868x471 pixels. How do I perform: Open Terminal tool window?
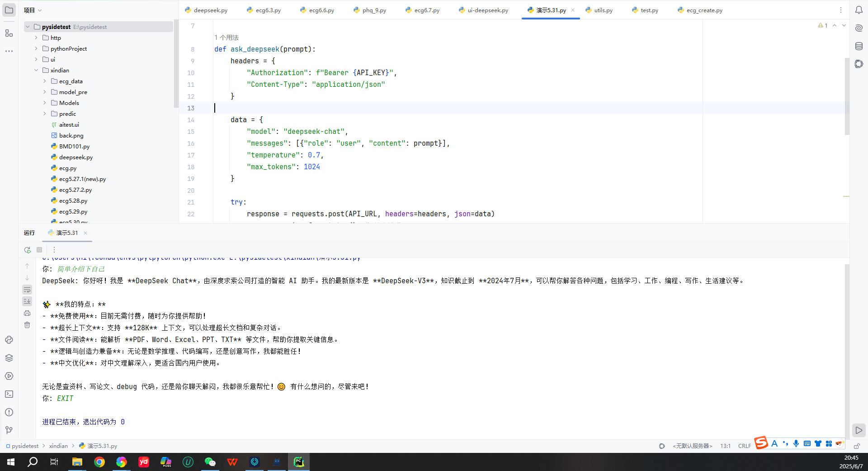point(9,394)
